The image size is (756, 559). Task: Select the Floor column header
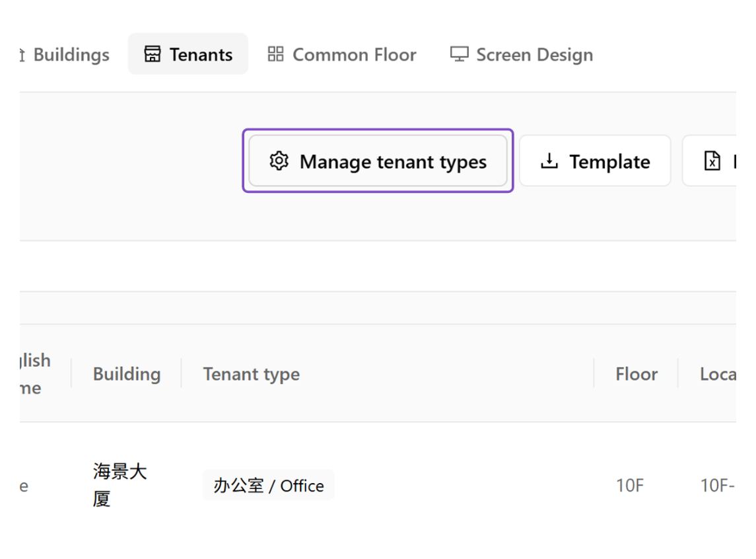click(636, 374)
